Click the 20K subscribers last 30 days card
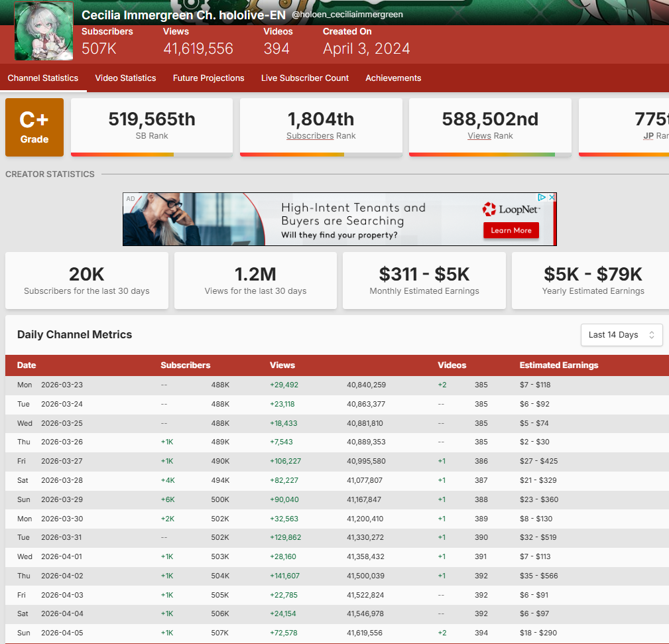This screenshot has width=669, height=644. tap(87, 281)
